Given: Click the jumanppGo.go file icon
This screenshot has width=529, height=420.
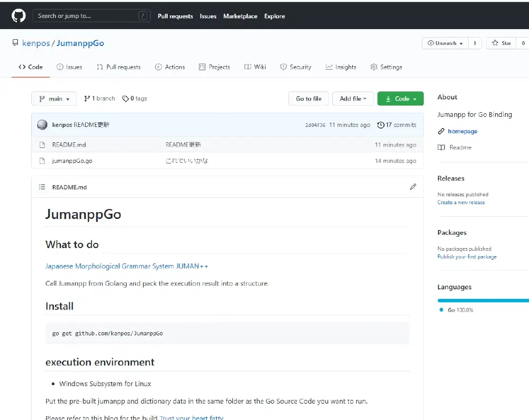Looking at the screenshot, I should tap(42, 161).
